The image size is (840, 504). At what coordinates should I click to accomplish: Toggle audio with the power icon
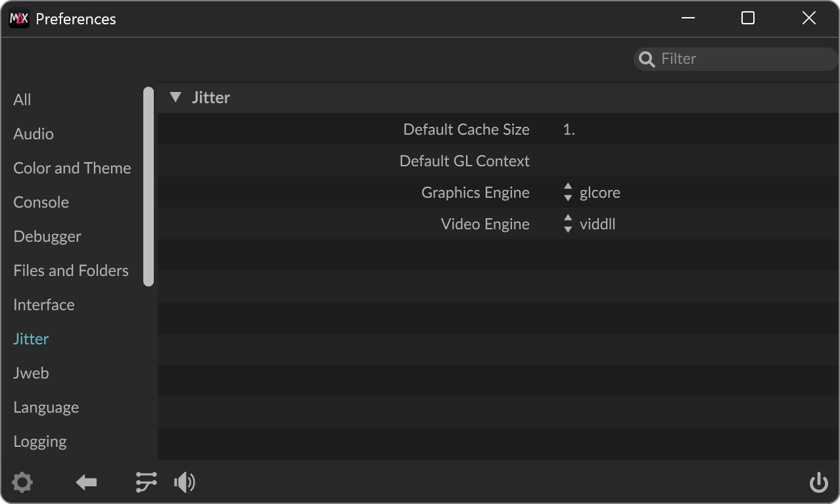[818, 482]
